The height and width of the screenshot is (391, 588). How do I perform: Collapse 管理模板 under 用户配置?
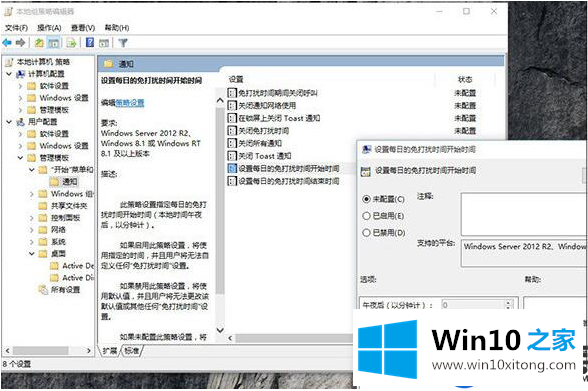pyautogui.click(x=20, y=158)
